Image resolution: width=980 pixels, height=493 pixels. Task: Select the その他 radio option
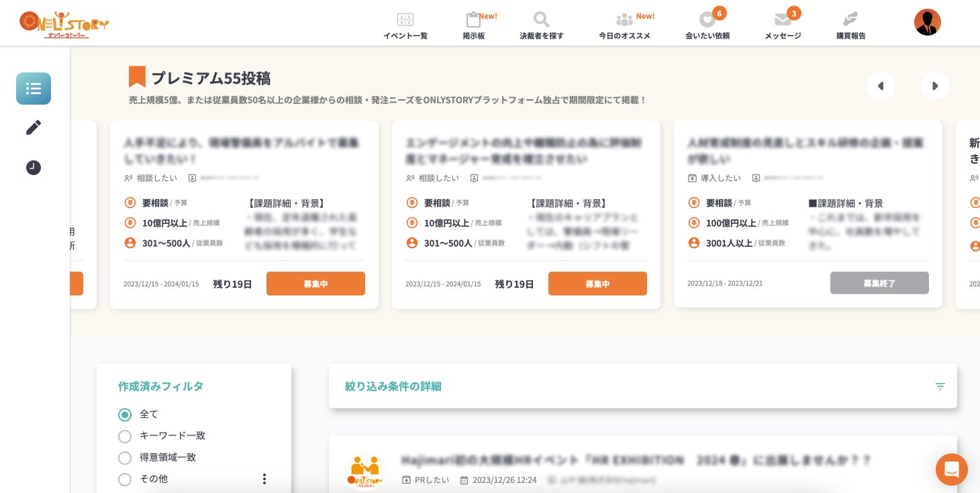click(x=125, y=479)
